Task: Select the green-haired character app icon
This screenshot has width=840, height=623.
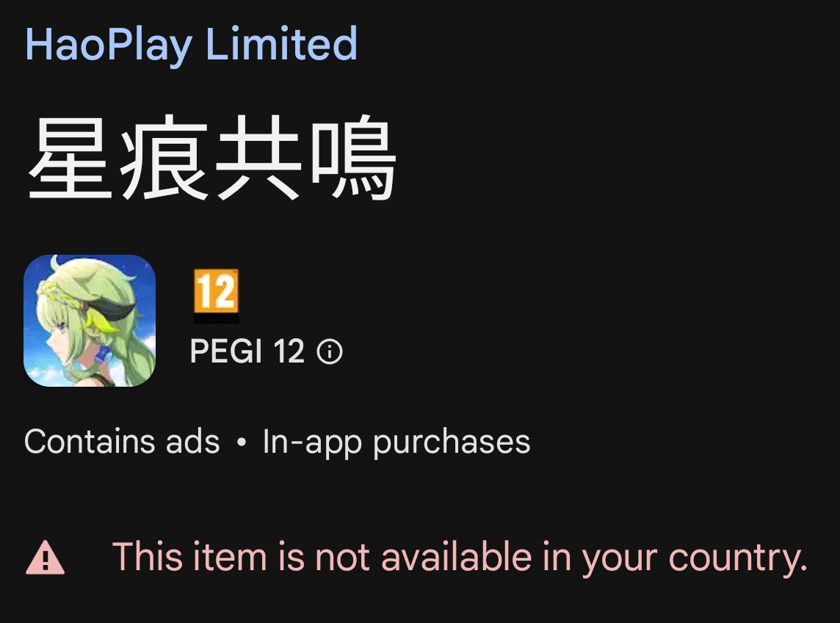Action: [x=90, y=321]
